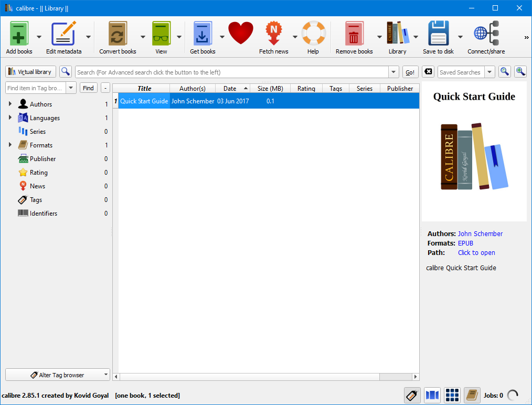Click the Find button
Image resolution: width=532 pixels, height=405 pixels.
[x=88, y=88]
